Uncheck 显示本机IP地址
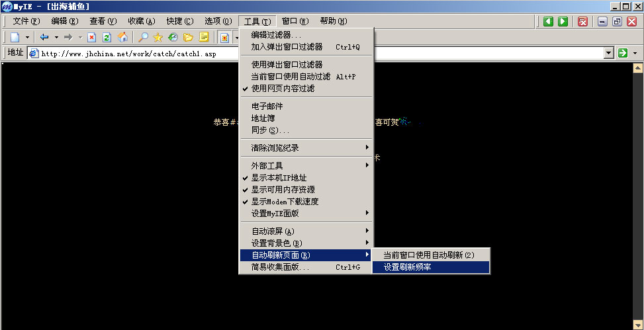This screenshot has width=644, height=330. [306, 178]
